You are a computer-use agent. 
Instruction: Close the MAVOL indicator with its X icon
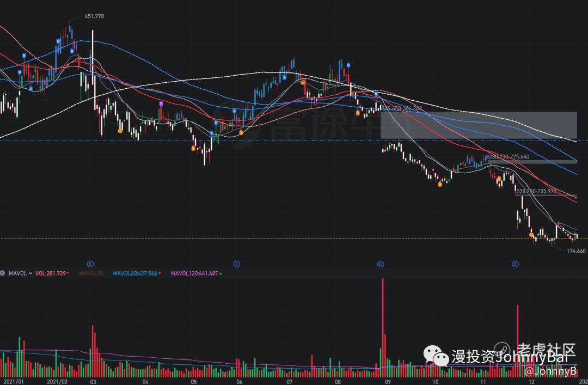[x=2, y=273]
